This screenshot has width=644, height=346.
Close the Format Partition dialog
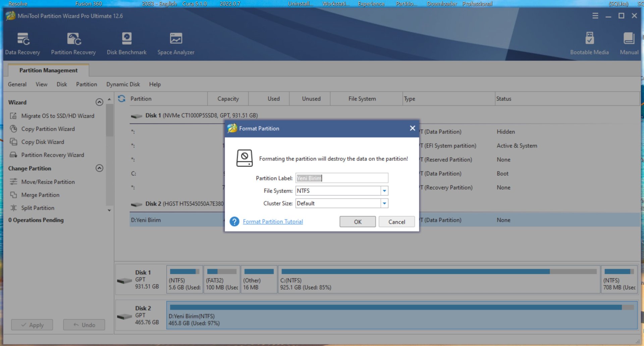tap(413, 128)
